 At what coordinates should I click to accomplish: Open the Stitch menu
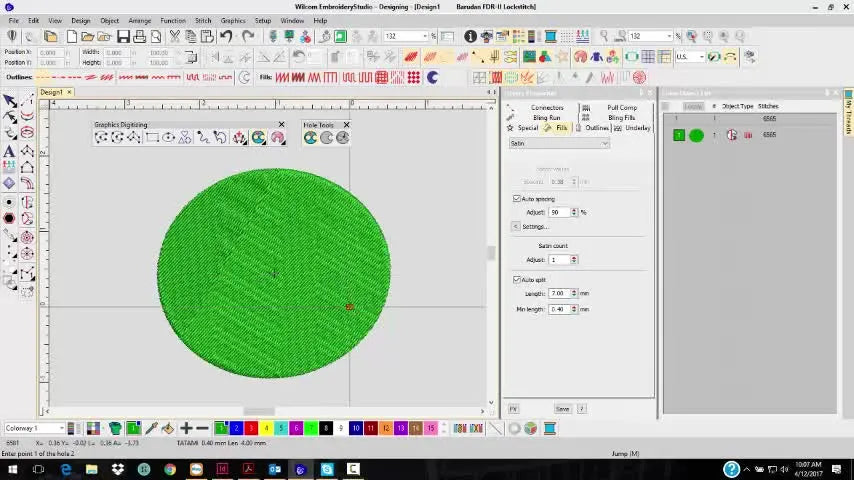pyautogui.click(x=203, y=21)
